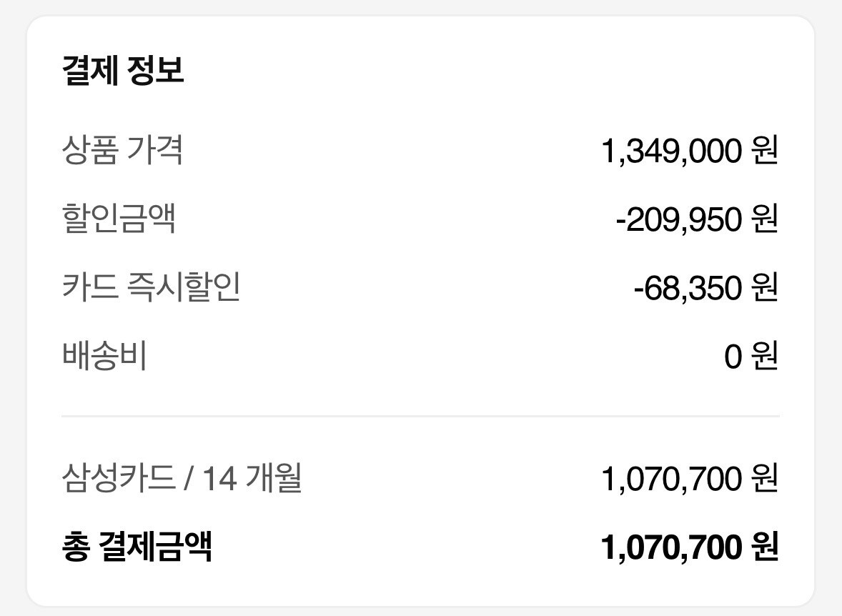Click the 1,349,000 원 product price
Viewport: 842px width, 616px height.
click(690, 150)
